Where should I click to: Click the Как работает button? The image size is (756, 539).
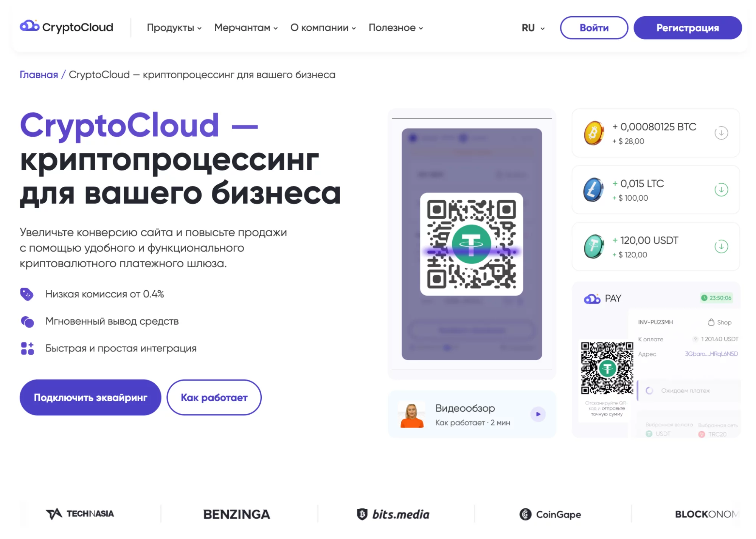pos(214,397)
